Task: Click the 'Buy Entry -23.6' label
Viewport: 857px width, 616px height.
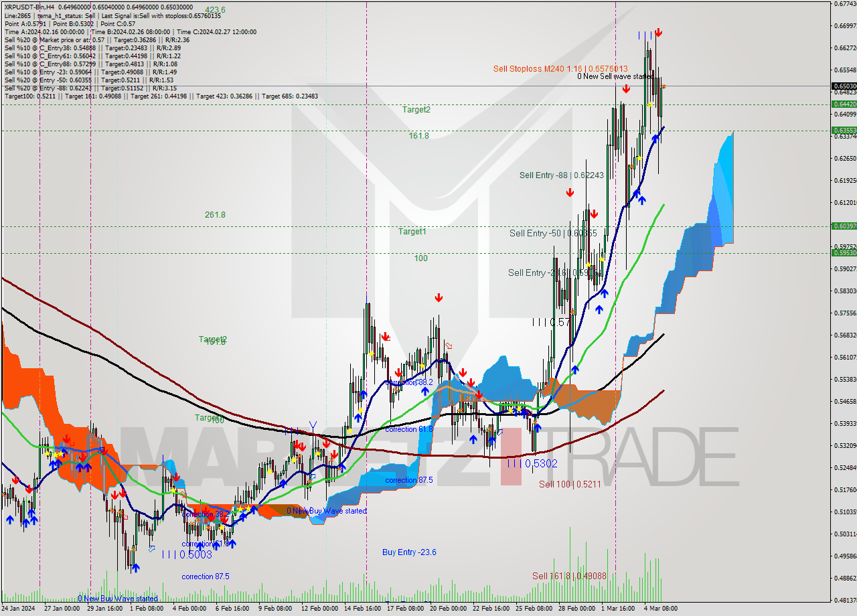Action: tap(409, 552)
